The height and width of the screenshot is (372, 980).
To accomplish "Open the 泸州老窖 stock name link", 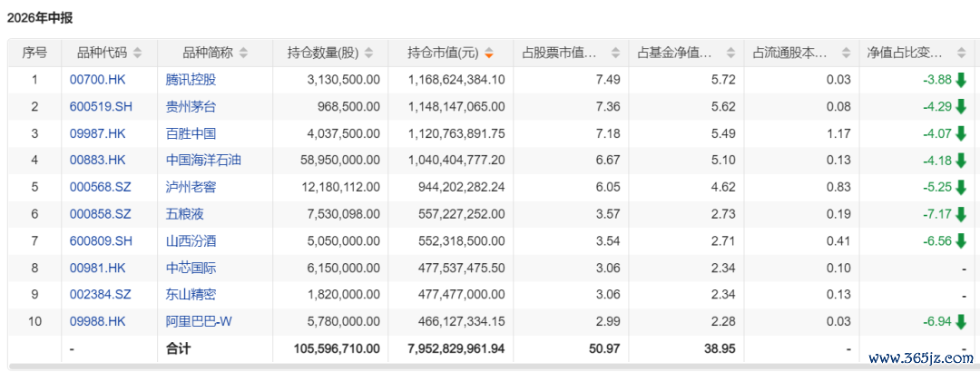I will [191, 187].
